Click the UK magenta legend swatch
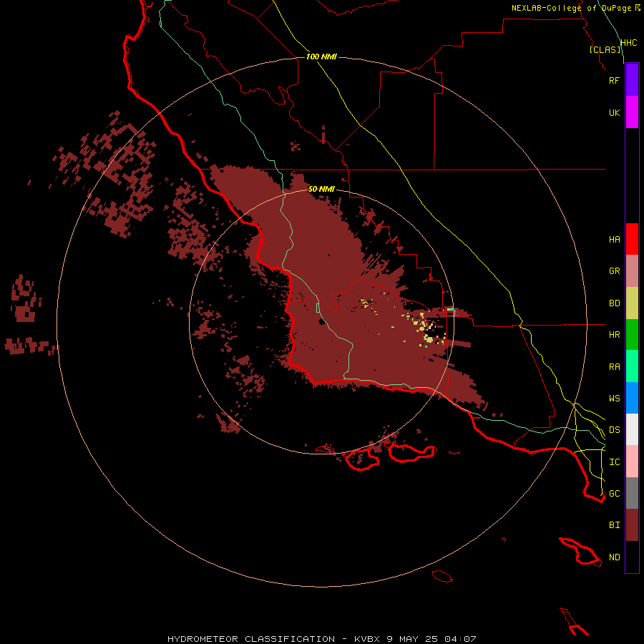 point(632,112)
